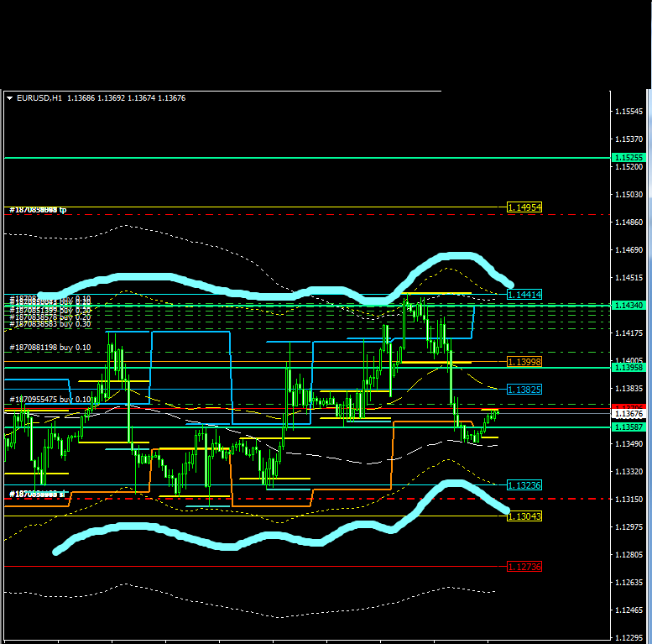652x644 pixels.
Task: Click the 1.12465 price scale value
Action: point(629,610)
